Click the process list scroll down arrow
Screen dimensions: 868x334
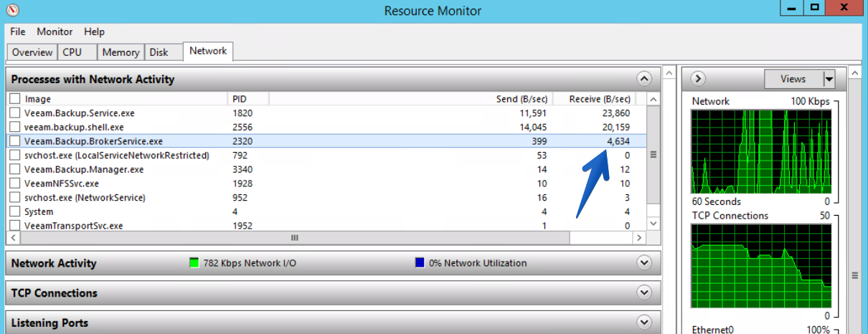point(653,224)
